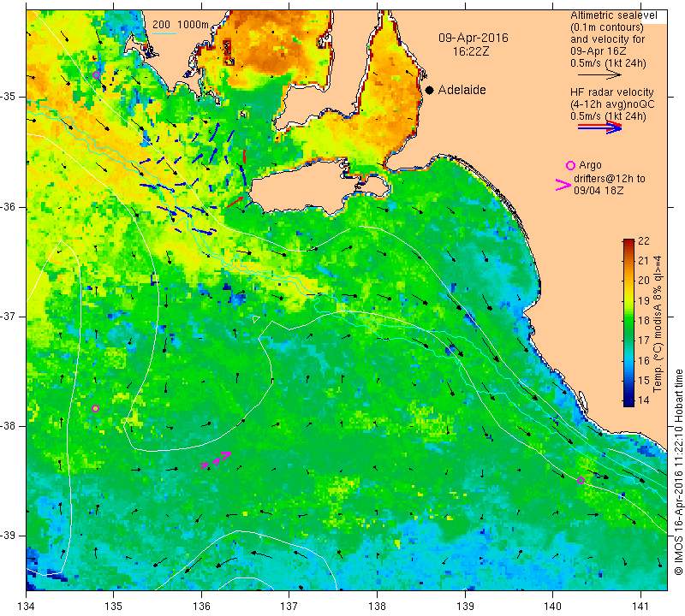Click the Argo legend label
The image size is (685, 616).
pyautogui.click(x=590, y=165)
